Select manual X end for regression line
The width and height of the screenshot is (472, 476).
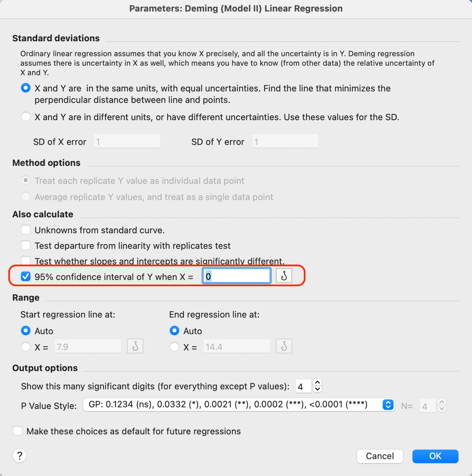174,347
